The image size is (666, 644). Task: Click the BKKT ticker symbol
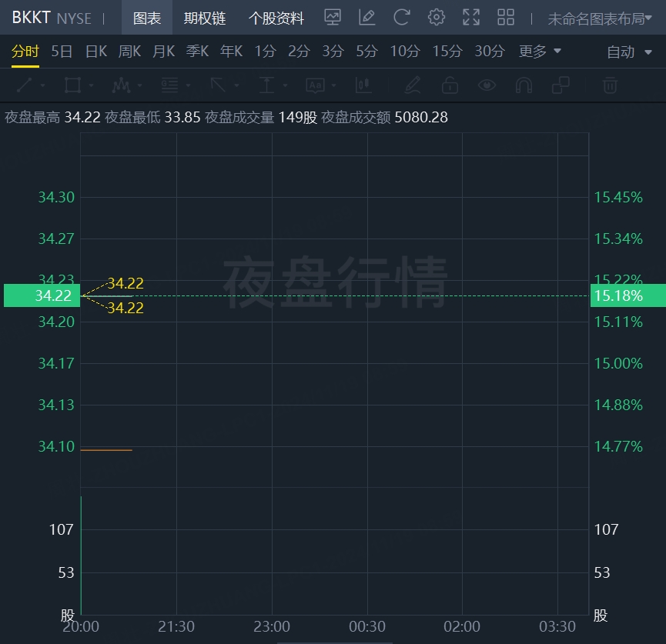pyautogui.click(x=31, y=18)
